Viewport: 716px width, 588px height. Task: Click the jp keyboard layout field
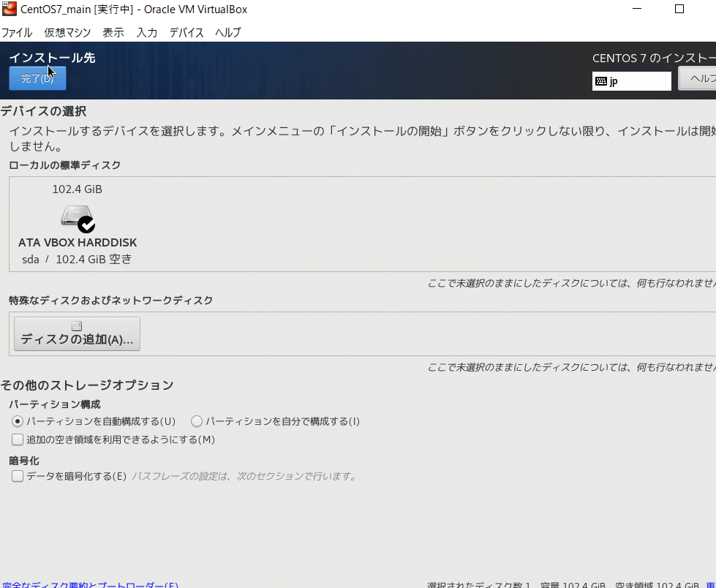631,81
